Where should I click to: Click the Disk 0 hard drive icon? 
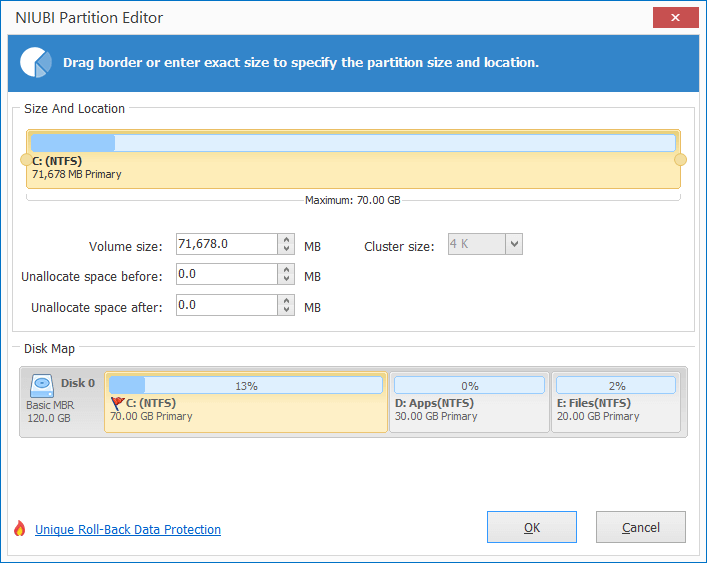[41, 386]
